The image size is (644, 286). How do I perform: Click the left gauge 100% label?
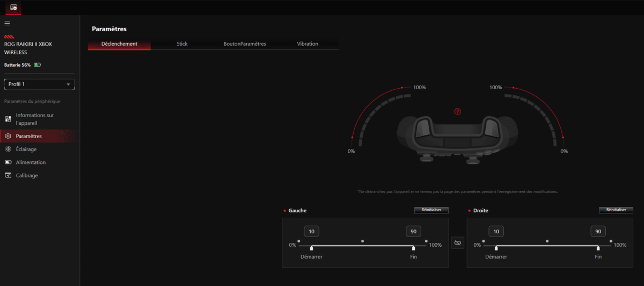420,88
